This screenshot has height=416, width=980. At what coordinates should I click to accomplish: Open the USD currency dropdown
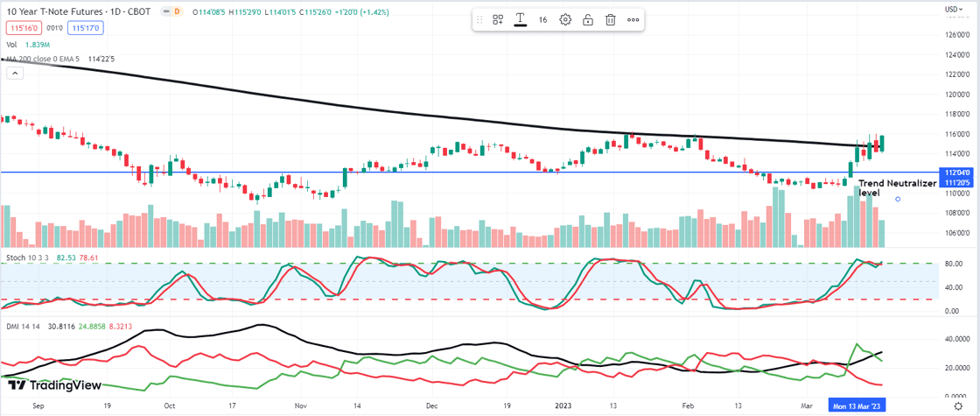954,9
